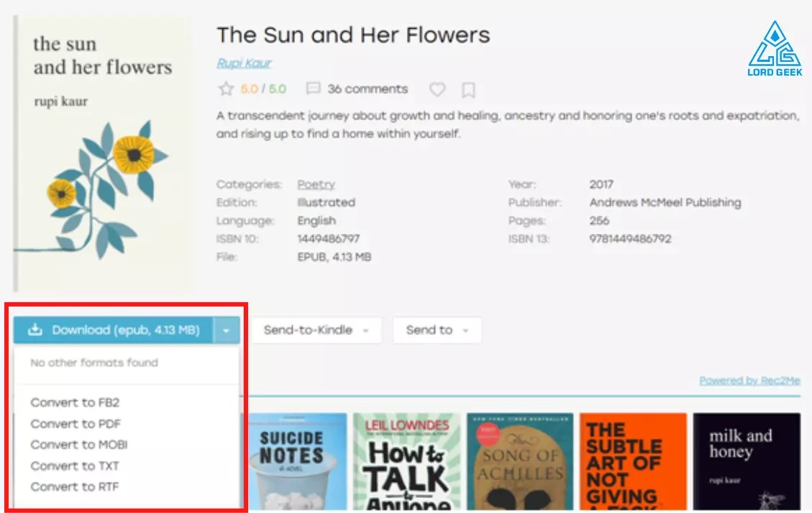The height and width of the screenshot is (513, 812).
Task: Click the pages value 256
Action: [x=599, y=221]
